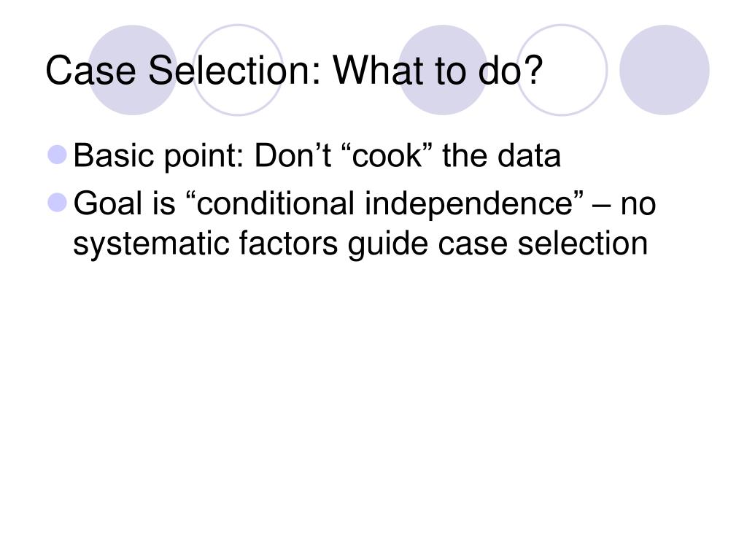Image resolution: width=747 pixels, height=560 pixels.
Task: Click the word "Goal" in the second bullet
Action: click(108, 203)
